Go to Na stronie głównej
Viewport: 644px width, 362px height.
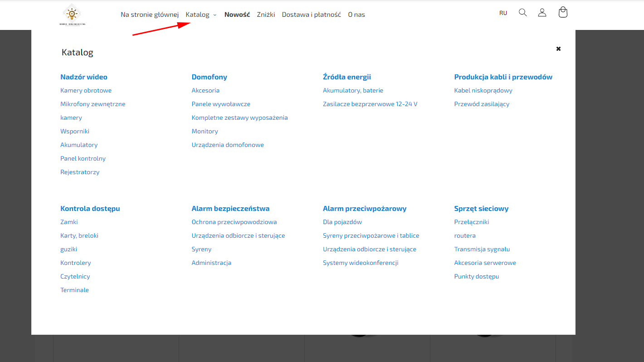point(150,15)
